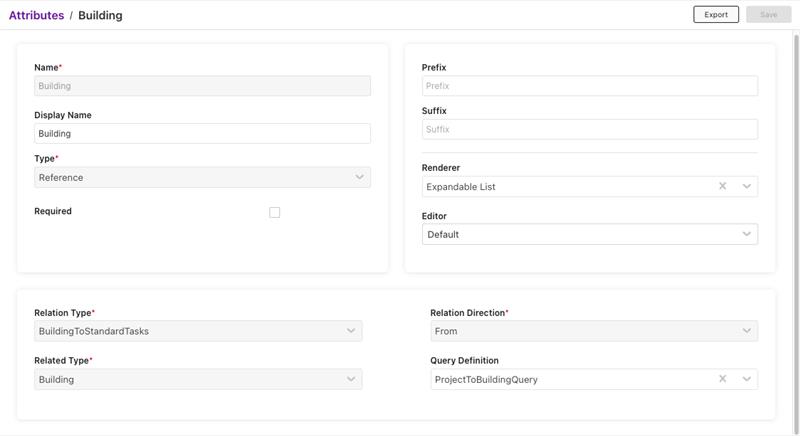The height and width of the screenshot is (436, 800).
Task: Click the Required label text
Action: click(x=53, y=211)
